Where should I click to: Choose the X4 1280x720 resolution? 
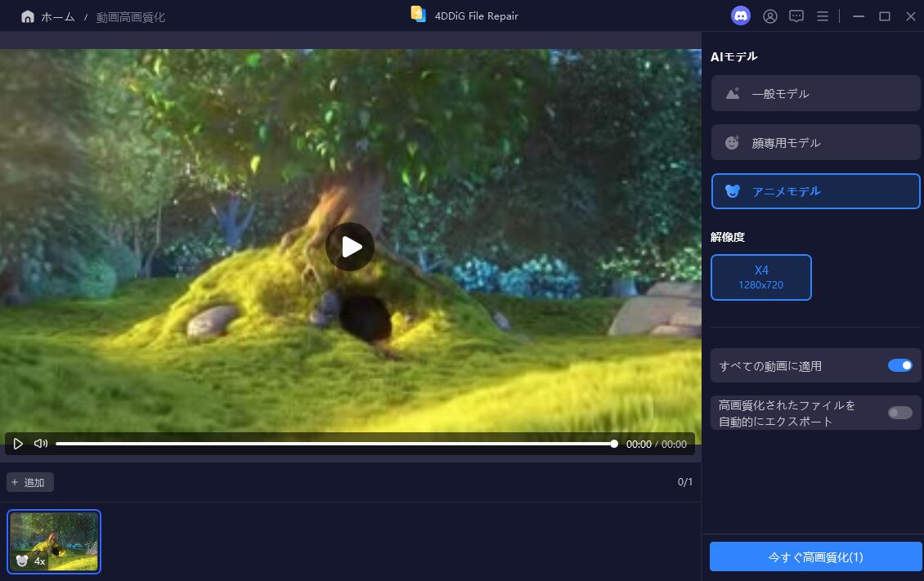tap(760, 277)
